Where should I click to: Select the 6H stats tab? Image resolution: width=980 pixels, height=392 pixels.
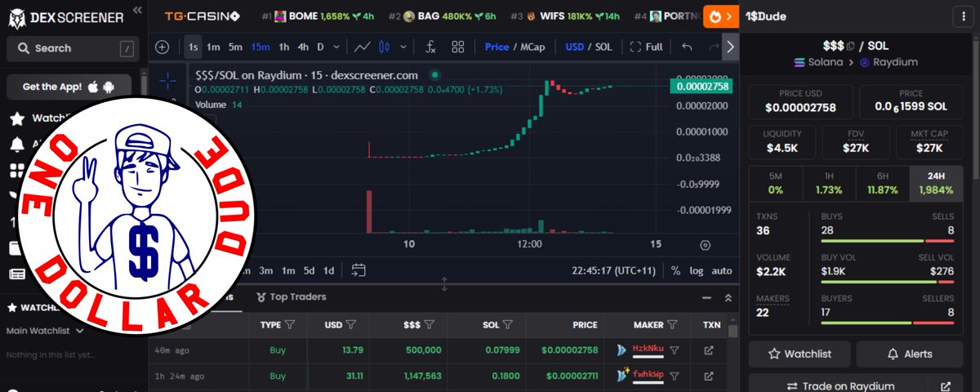[882, 183]
